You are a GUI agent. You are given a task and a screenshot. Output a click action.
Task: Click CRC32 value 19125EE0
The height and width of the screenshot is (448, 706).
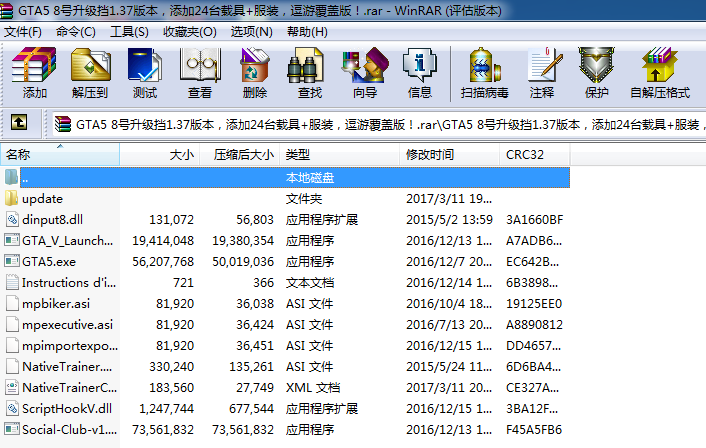click(534, 303)
